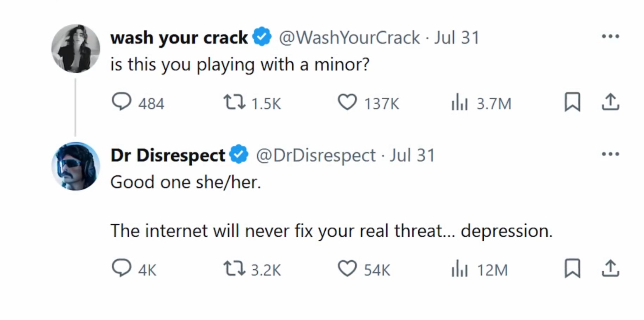
Task: Open the Jul 31 timestamp on Dr Disrespect's tweet
Action: point(412,155)
